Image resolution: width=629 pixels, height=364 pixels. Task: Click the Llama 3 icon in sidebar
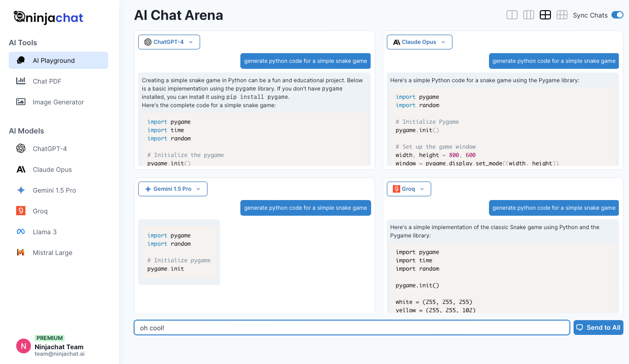[21, 231]
